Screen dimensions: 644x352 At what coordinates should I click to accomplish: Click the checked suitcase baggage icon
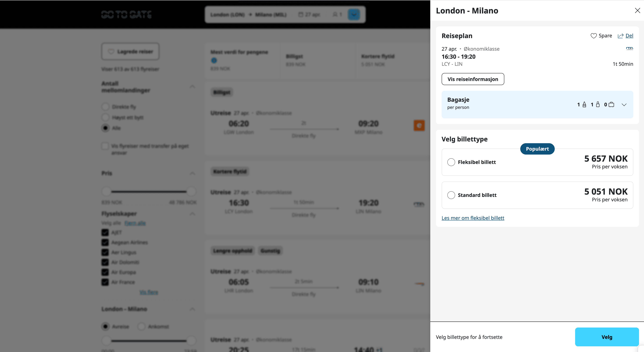(x=611, y=105)
